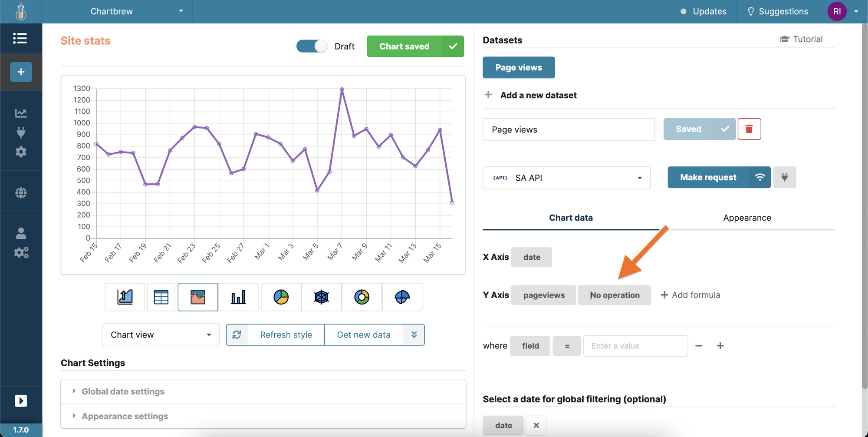Click the Enter a value field

tap(635, 345)
